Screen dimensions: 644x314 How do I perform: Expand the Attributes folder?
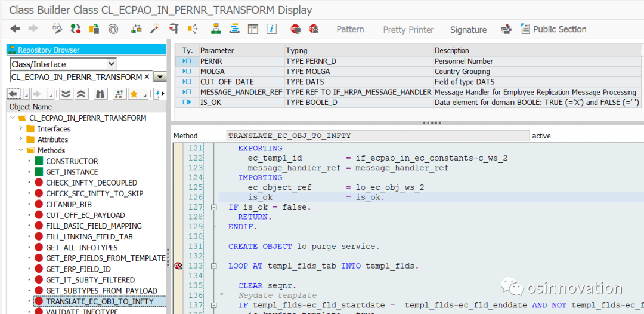point(21,140)
